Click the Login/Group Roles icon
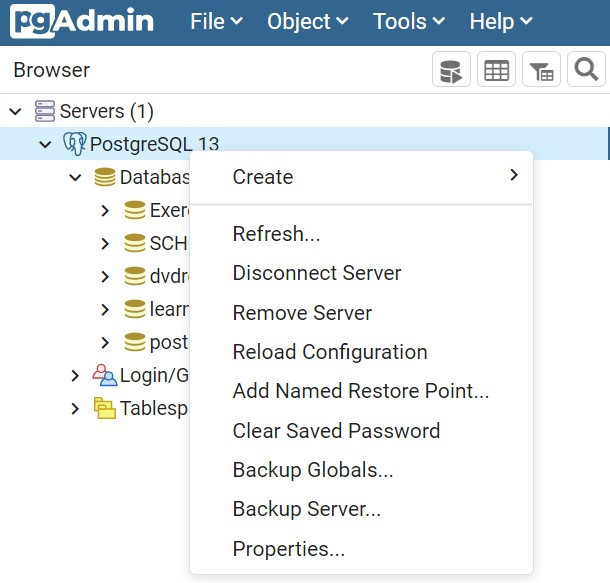Image resolution: width=610 pixels, height=583 pixels. pyautogui.click(x=105, y=375)
